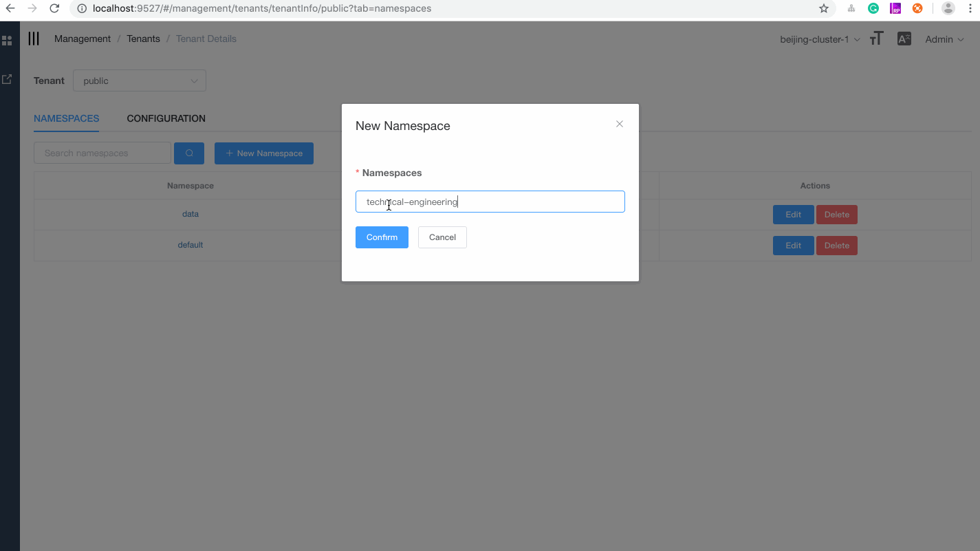Switch language using the translation icon
The image size is (980, 551).
(x=904, y=39)
